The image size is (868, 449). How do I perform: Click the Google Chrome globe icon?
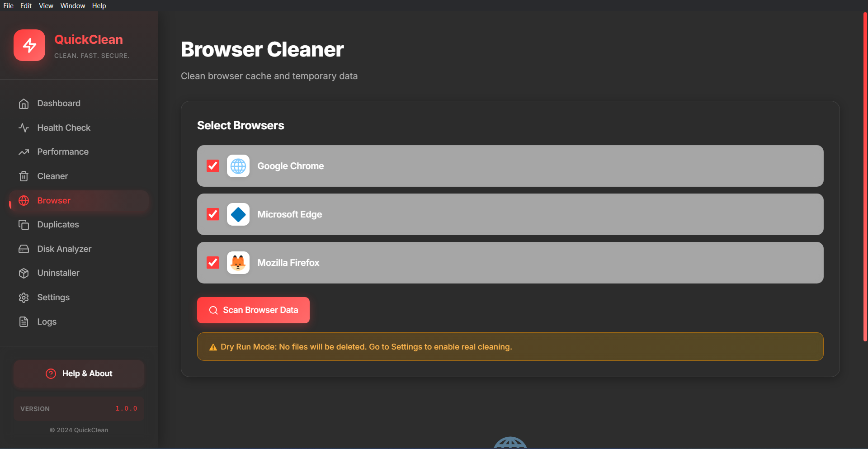click(238, 166)
